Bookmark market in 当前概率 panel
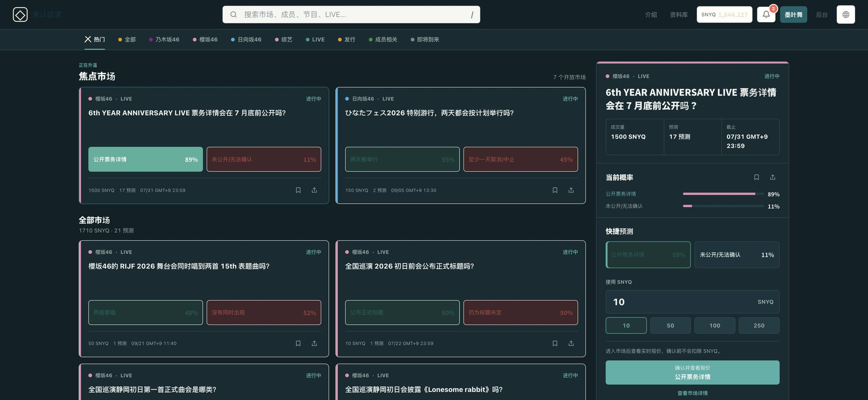Viewport: 868px width, 400px height. coord(756,177)
